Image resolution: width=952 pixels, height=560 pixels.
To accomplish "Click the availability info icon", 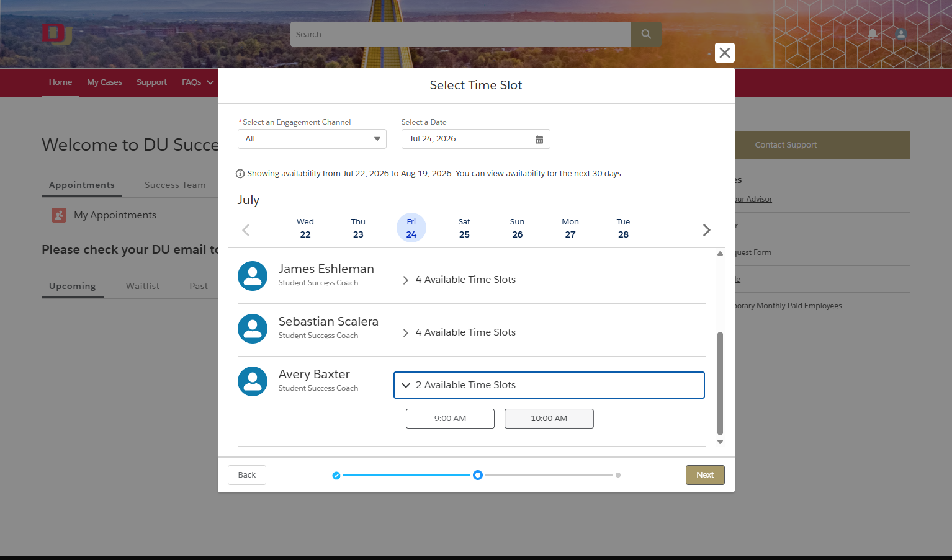I will [240, 174].
